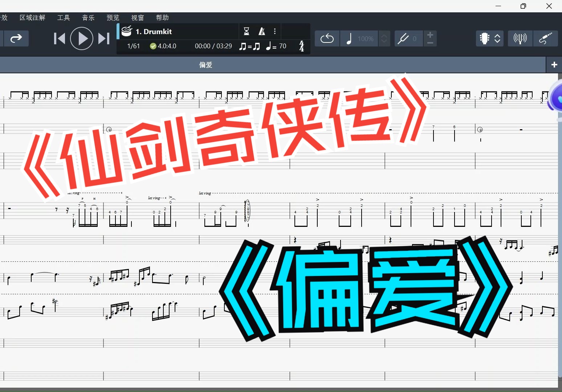Click the 00:00 / 03:29 time display
This screenshot has height=392, width=562.
click(x=213, y=46)
